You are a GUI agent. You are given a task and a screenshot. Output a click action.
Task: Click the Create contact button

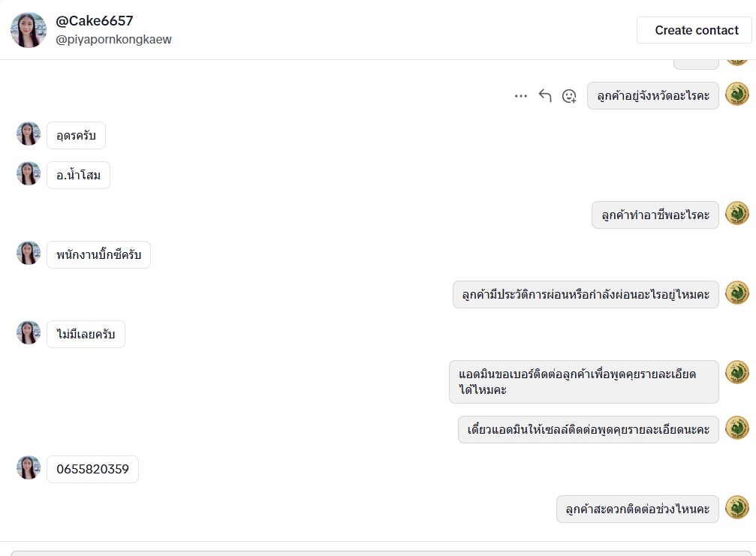point(696,30)
